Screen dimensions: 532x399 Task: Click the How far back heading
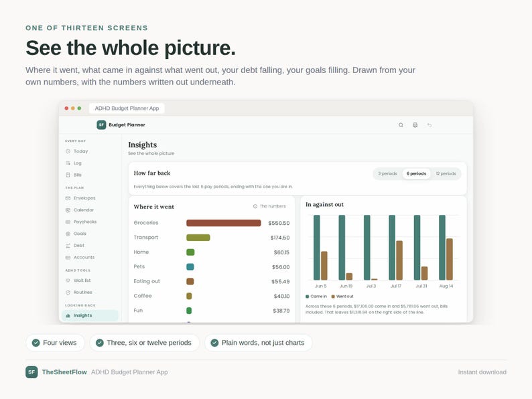click(152, 173)
